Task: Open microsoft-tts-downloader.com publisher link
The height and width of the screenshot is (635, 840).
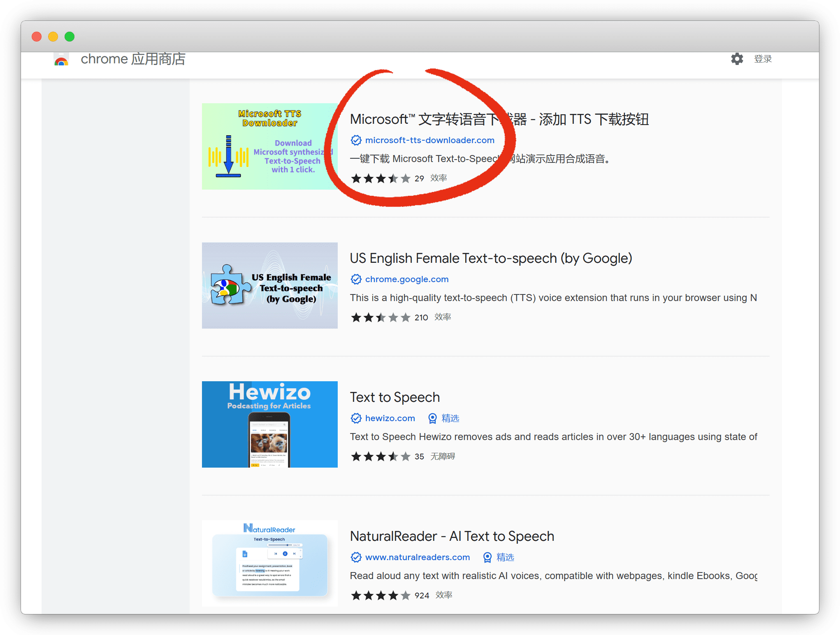Action: pos(429,140)
